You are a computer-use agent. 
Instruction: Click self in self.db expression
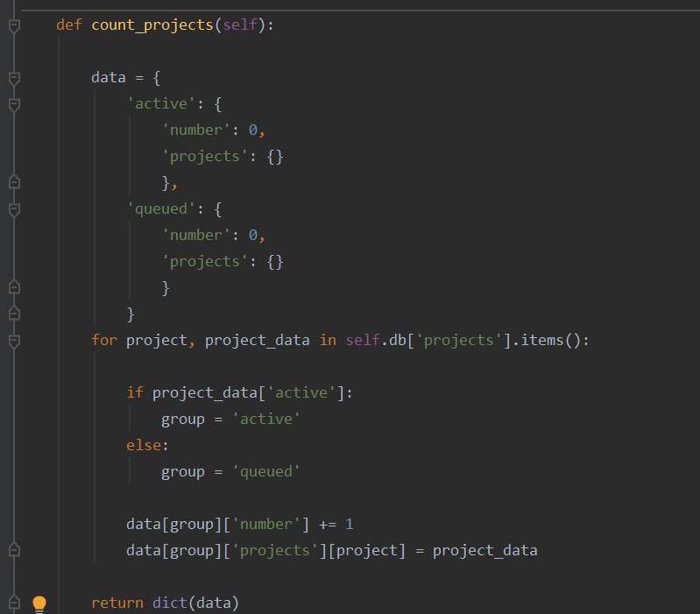click(363, 340)
